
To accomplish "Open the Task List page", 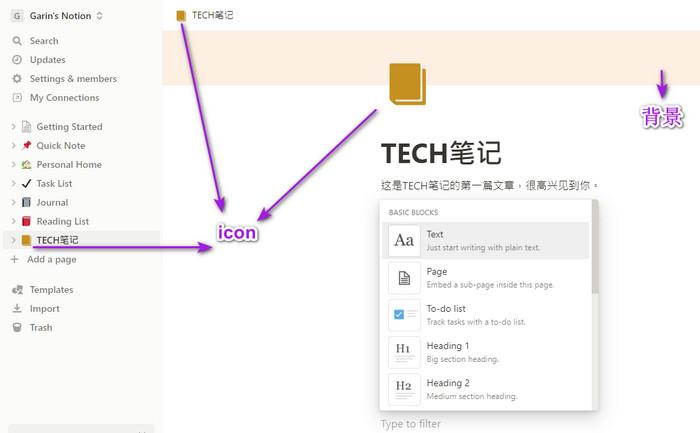I will click(x=54, y=183).
